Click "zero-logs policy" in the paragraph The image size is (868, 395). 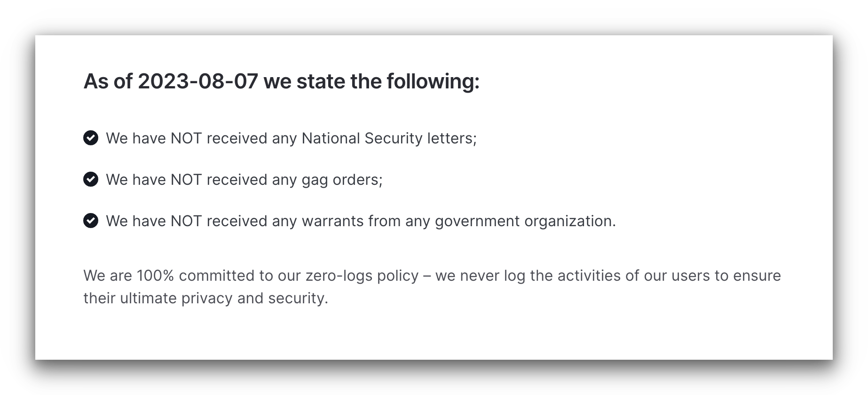click(362, 276)
